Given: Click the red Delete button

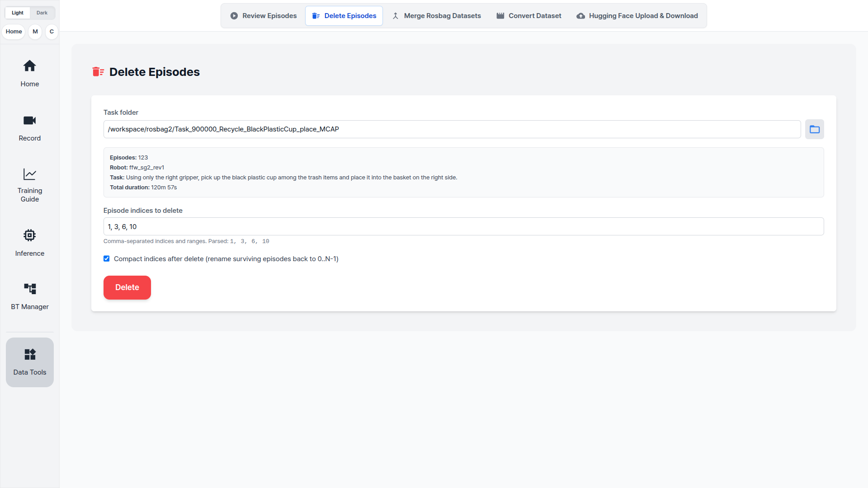Looking at the screenshot, I should pyautogui.click(x=127, y=287).
